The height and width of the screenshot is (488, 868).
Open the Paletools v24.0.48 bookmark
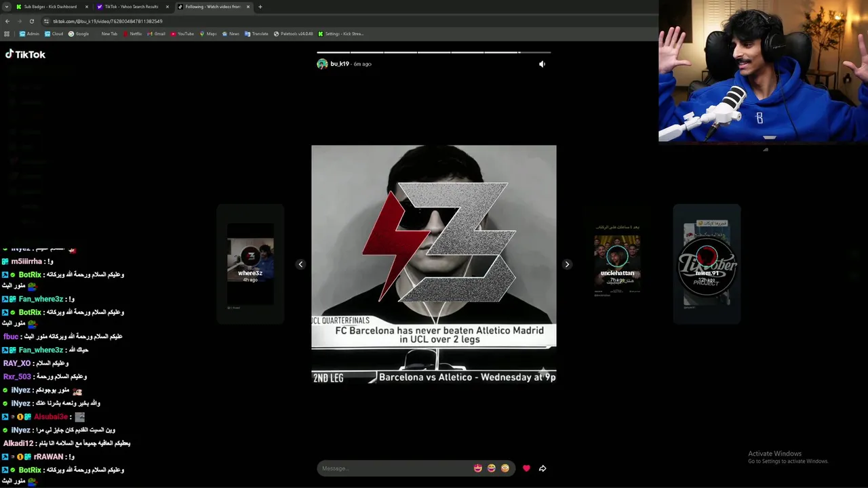[x=294, y=34]
